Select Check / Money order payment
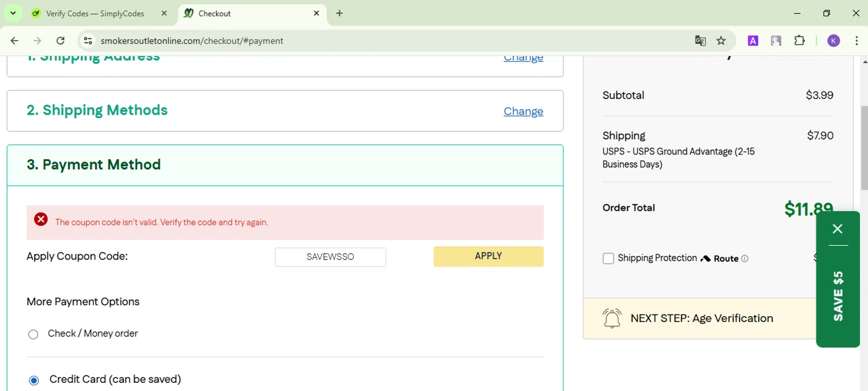The width and height of the screenshot is (868, 391). [x=34, y=334]
